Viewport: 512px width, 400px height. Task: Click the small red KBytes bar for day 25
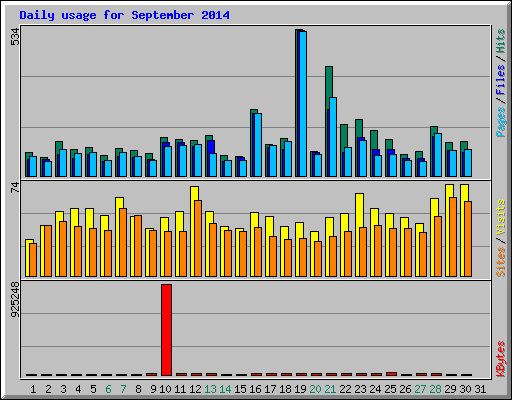pos(392,374)
